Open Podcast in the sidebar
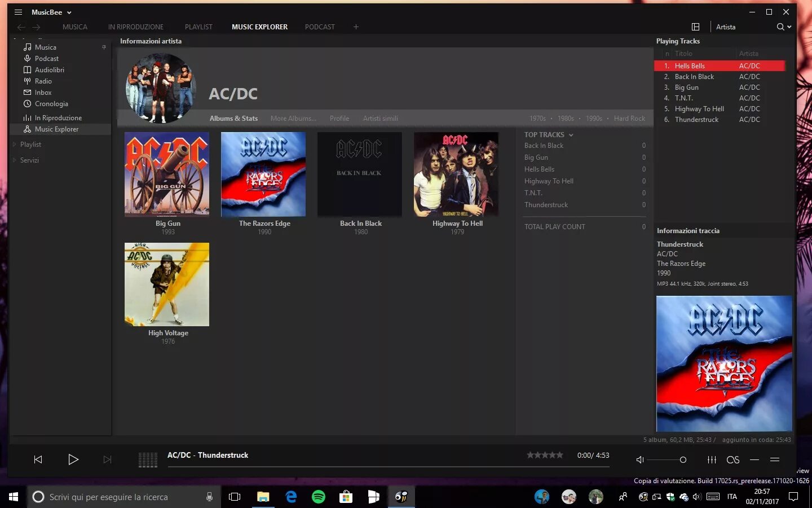This screenshot has width=812, height=508. tap(46, 59)
